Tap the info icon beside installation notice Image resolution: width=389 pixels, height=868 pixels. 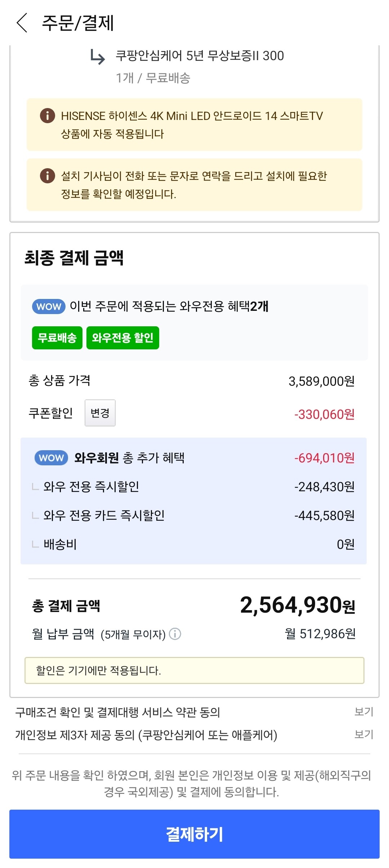[x=47, y=176]
